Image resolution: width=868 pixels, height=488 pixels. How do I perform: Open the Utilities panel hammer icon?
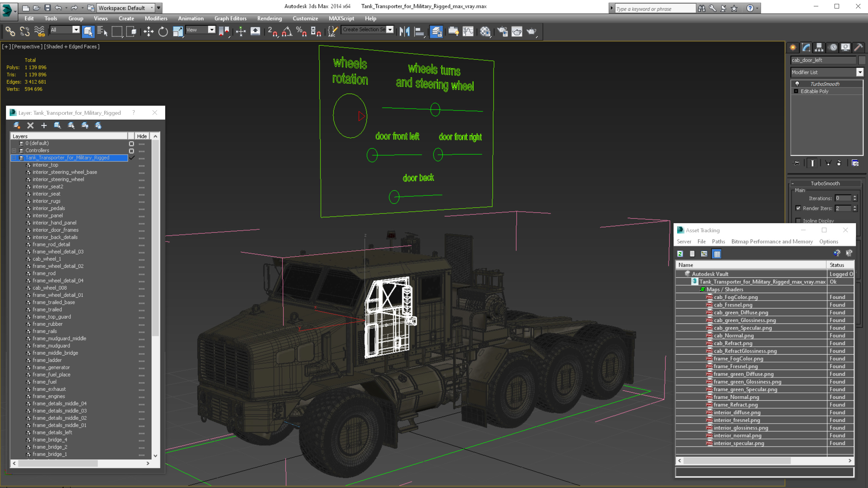[x=858, y=48]
